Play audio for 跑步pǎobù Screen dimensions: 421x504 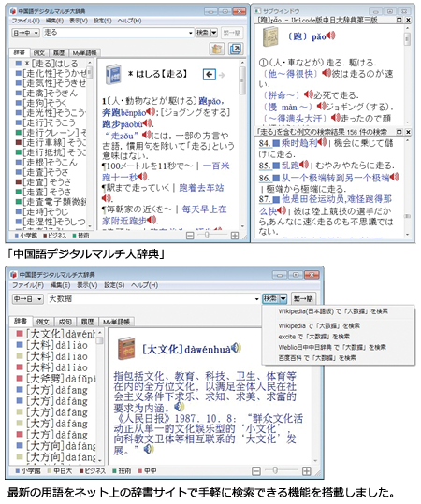(147, 123)
